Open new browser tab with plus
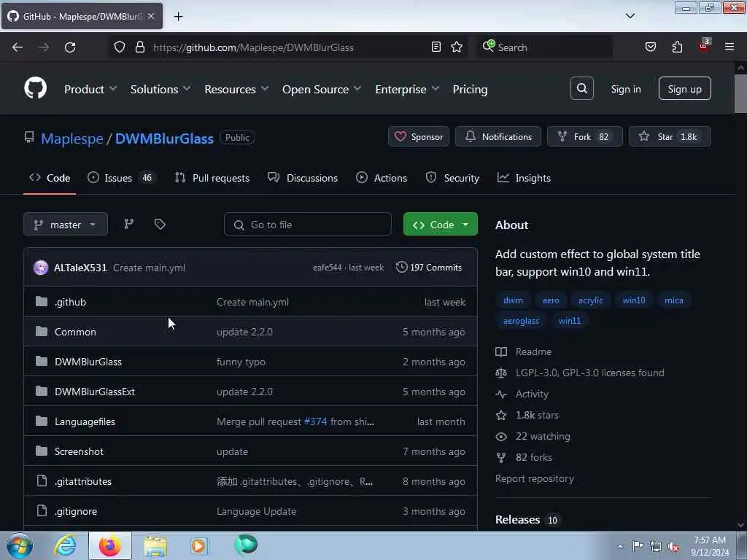The height and width of the screenshot is (560, 747). [x=178, y=17]
